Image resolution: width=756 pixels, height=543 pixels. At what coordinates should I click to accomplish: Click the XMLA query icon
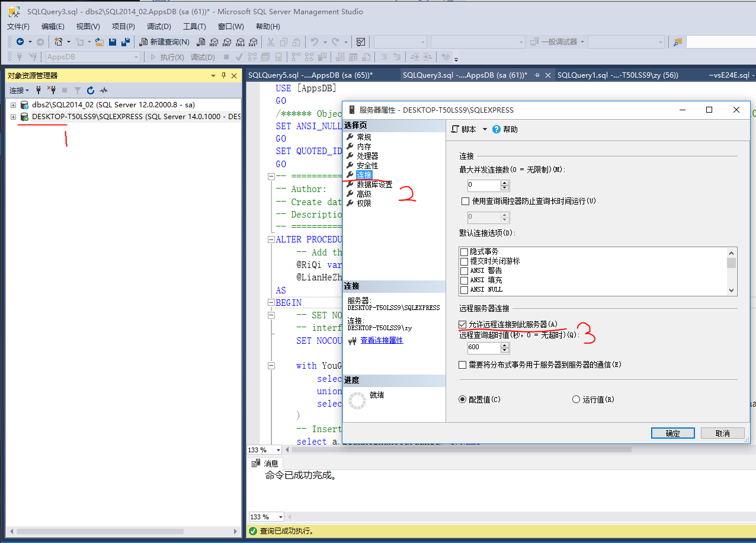240,41
